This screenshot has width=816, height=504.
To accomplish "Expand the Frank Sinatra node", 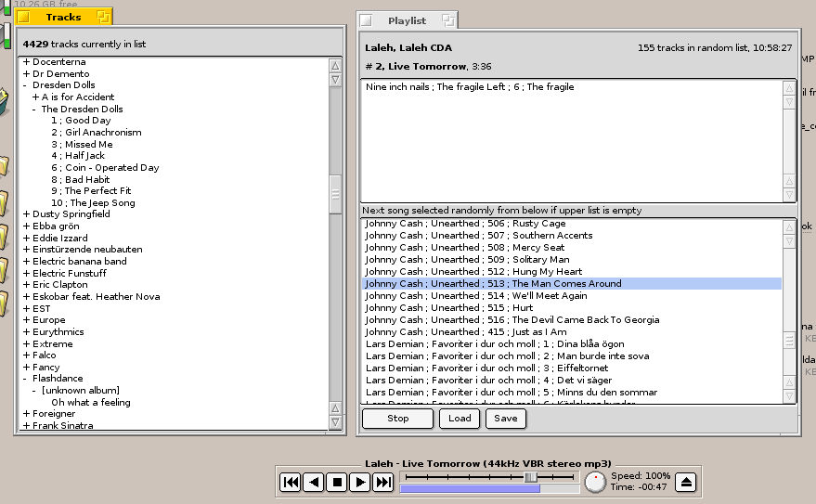I will (26, 425).
